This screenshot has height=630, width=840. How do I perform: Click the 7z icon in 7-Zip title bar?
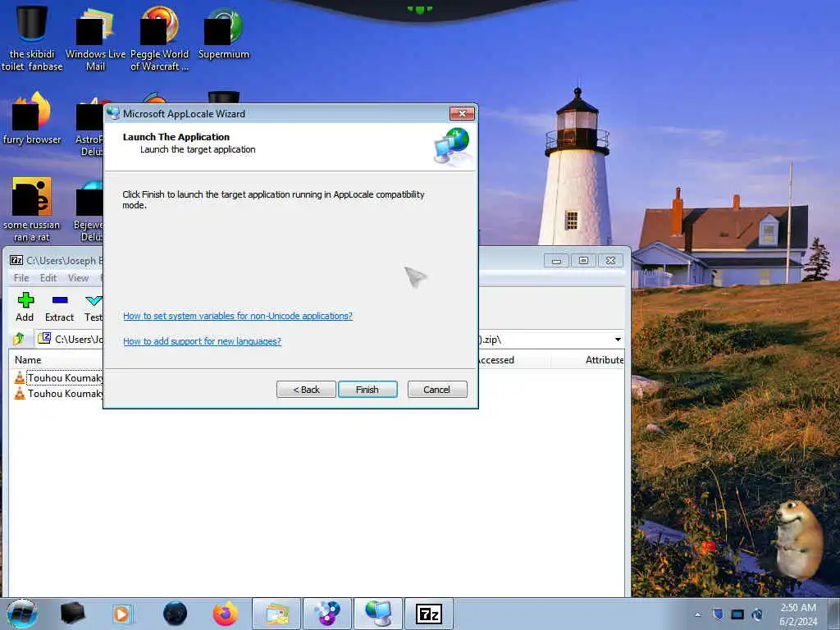16,260
